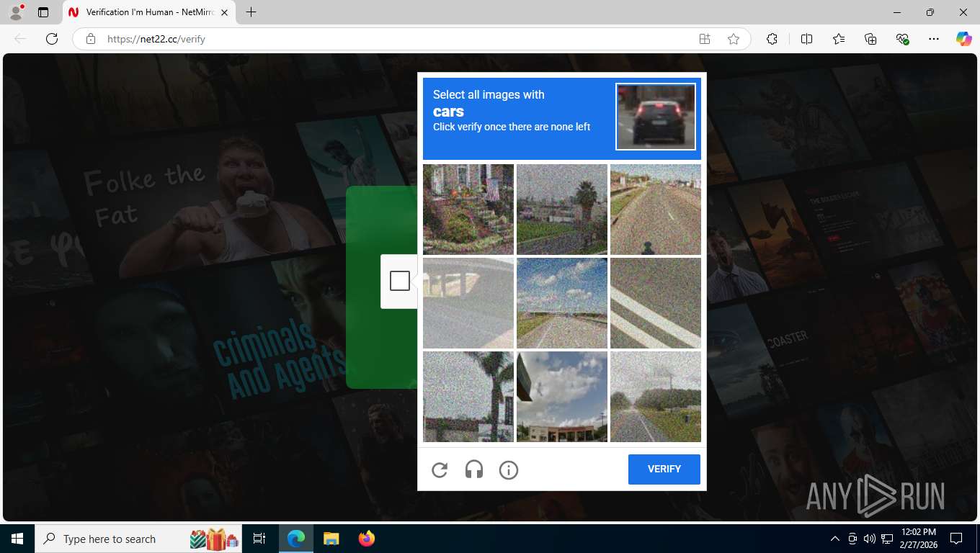Open the Collections icon
Viewport: 980px width, 553px height.
[870, 39]
